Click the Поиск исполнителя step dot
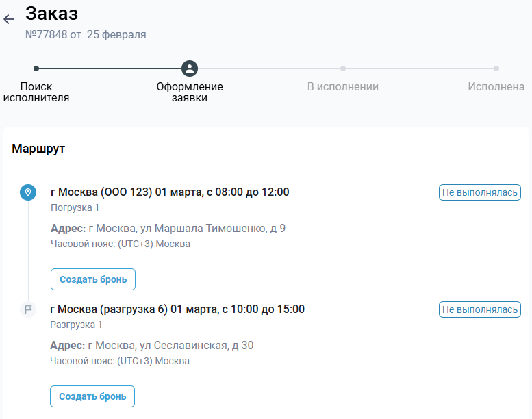 [36, 68]
